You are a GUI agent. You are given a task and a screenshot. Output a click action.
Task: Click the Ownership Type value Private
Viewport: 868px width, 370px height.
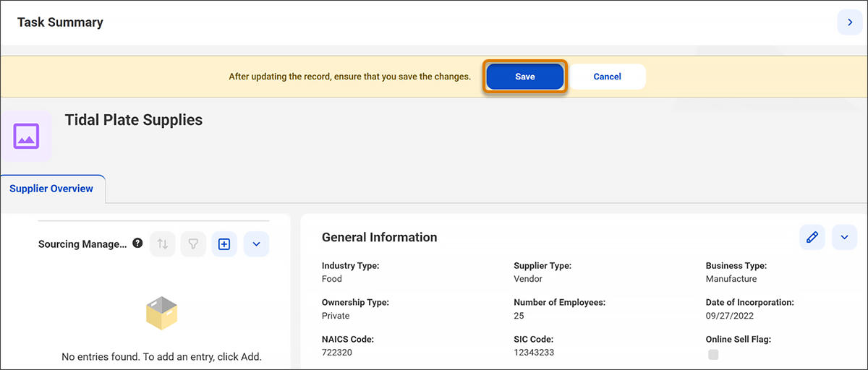336,316
